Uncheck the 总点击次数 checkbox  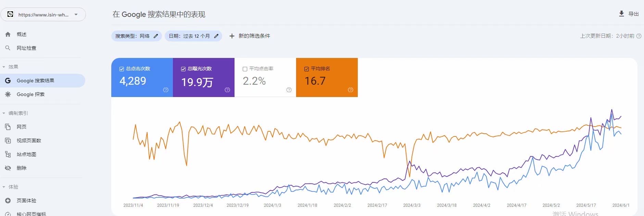point(122,69)
